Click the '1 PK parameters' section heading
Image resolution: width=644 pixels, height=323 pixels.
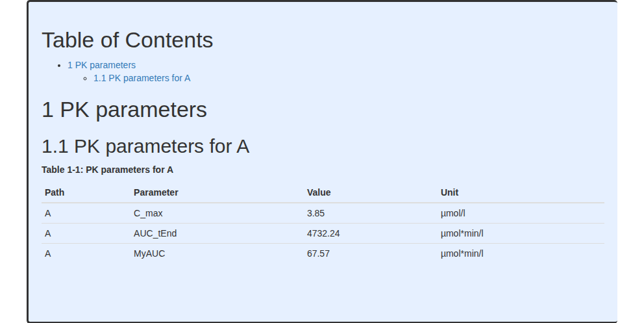pyautogui.click(x=124, y=110)
